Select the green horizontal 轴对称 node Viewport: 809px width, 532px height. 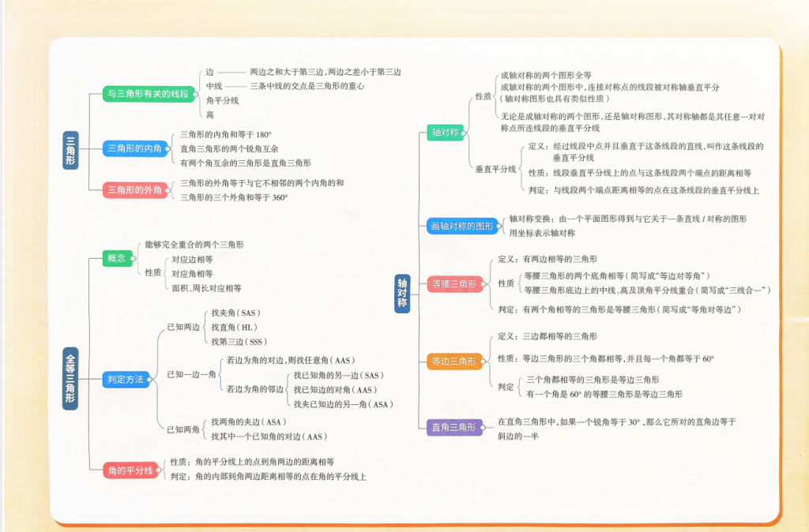[444, 133]
